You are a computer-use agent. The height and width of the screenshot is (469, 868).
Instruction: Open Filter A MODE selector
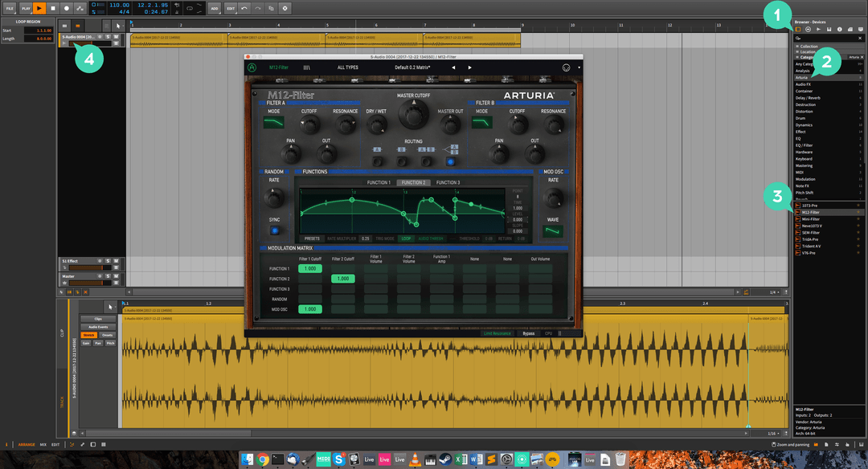tap(273, 122)
